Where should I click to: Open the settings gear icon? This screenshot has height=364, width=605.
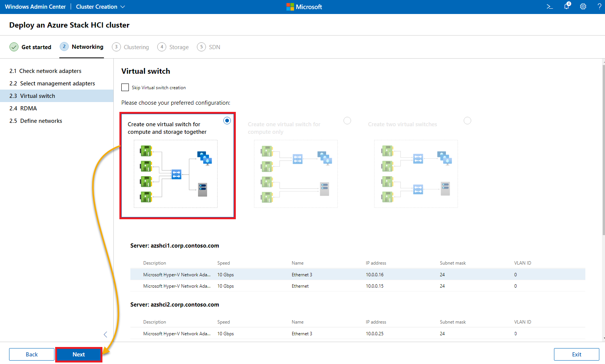(583, 7)
